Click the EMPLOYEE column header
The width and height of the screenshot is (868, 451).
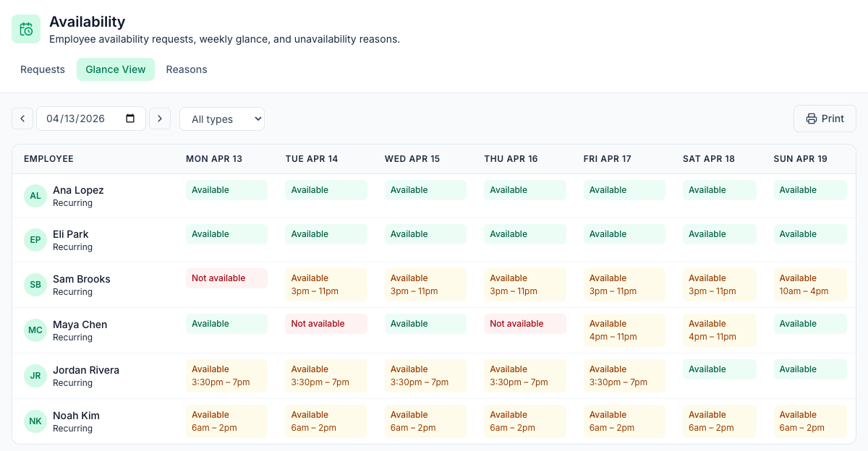[48, 159]
